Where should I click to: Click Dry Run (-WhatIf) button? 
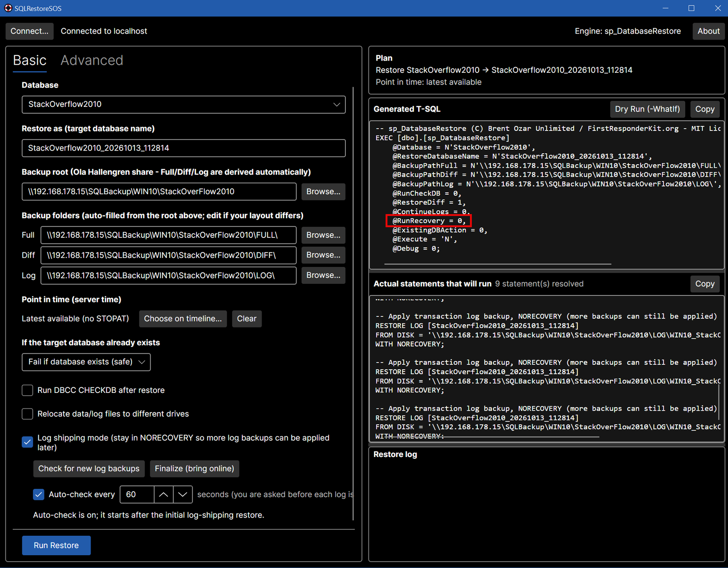coord(647,109)
